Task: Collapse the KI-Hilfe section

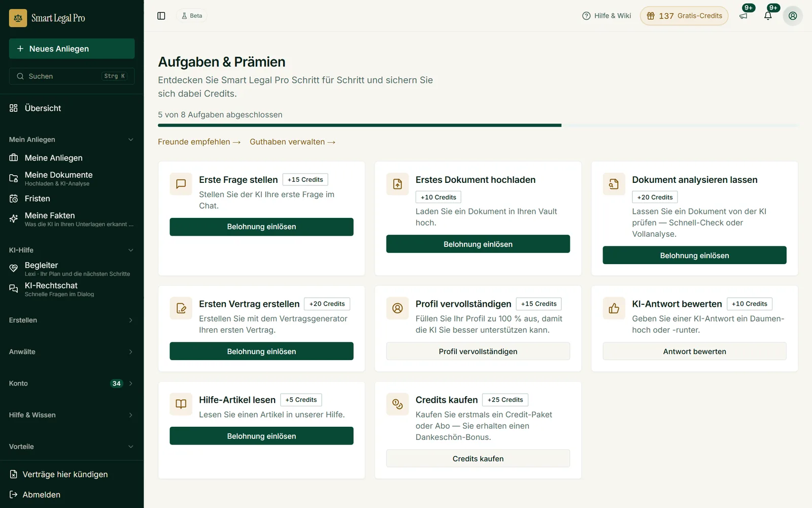Action: (72, 250)
